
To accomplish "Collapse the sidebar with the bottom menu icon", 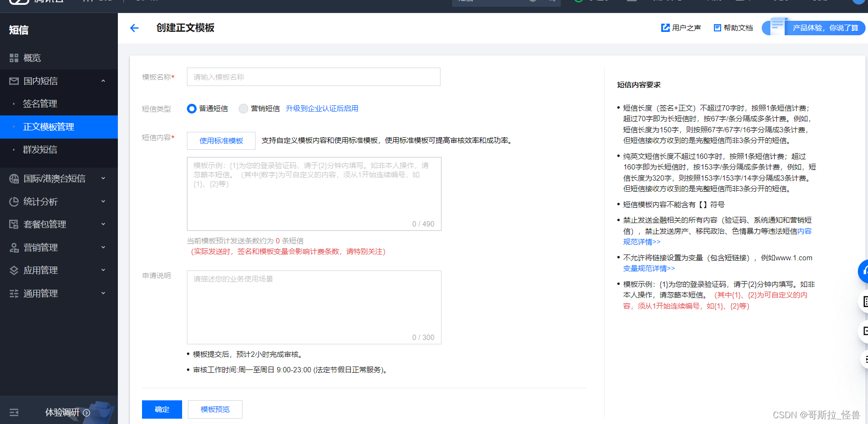I will 14,412.
